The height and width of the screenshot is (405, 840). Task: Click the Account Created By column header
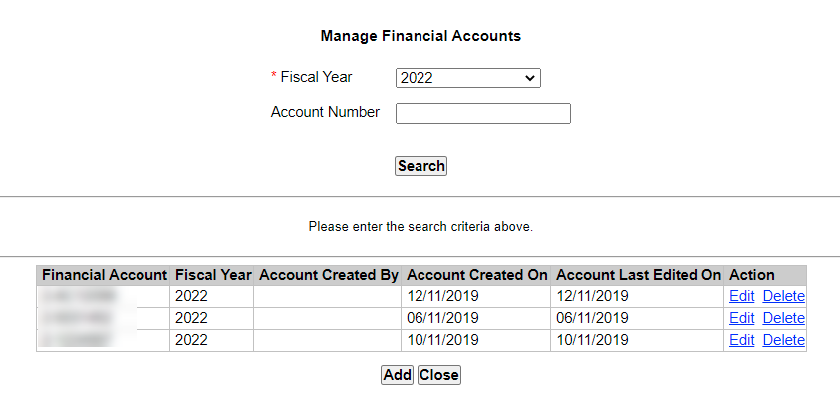[328, 275]
